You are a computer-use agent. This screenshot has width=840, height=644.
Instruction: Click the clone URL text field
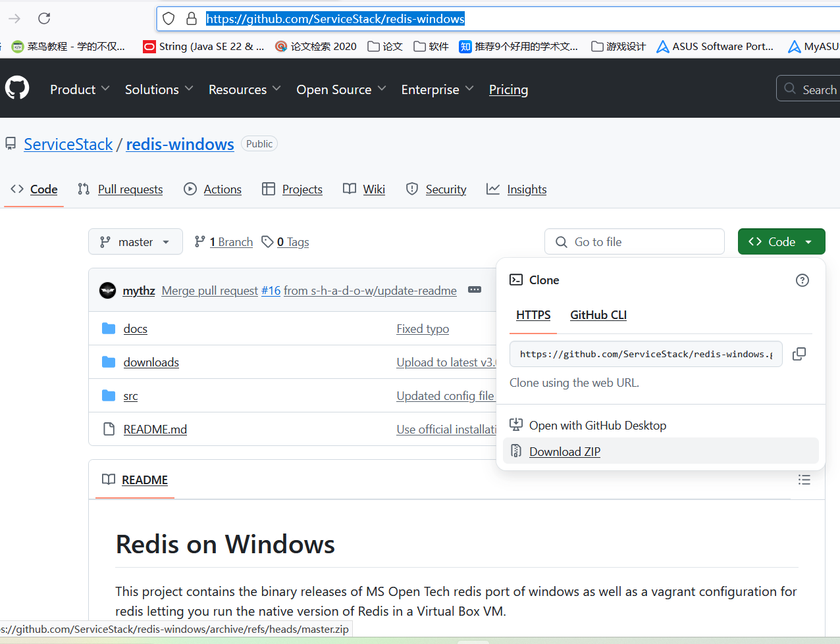[646, 354]
